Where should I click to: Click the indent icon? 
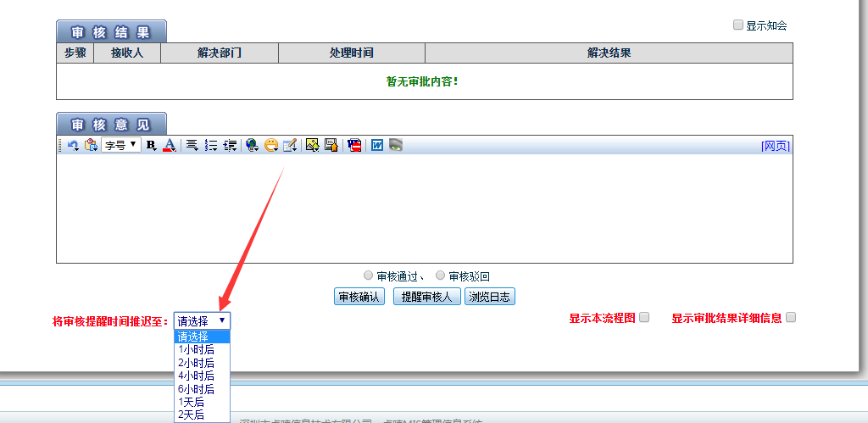230,146
